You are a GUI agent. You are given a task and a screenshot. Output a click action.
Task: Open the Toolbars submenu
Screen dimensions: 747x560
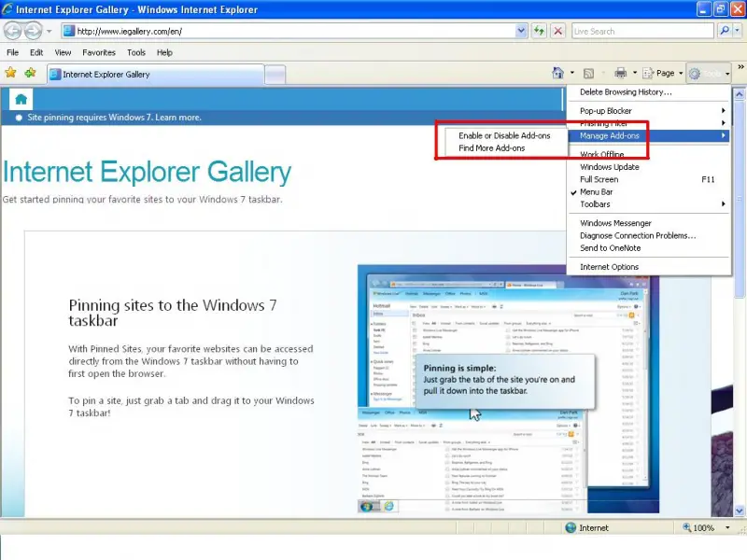coord(649,203)
